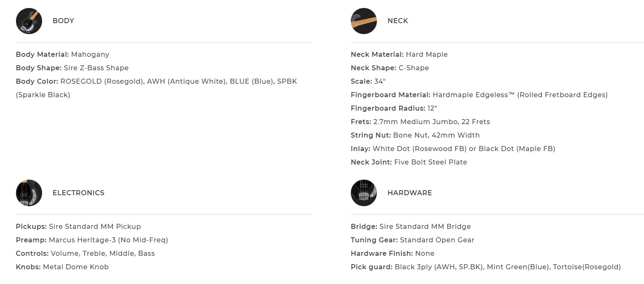Select the BODY section heading
644x284 pixels.
[63, 21]
